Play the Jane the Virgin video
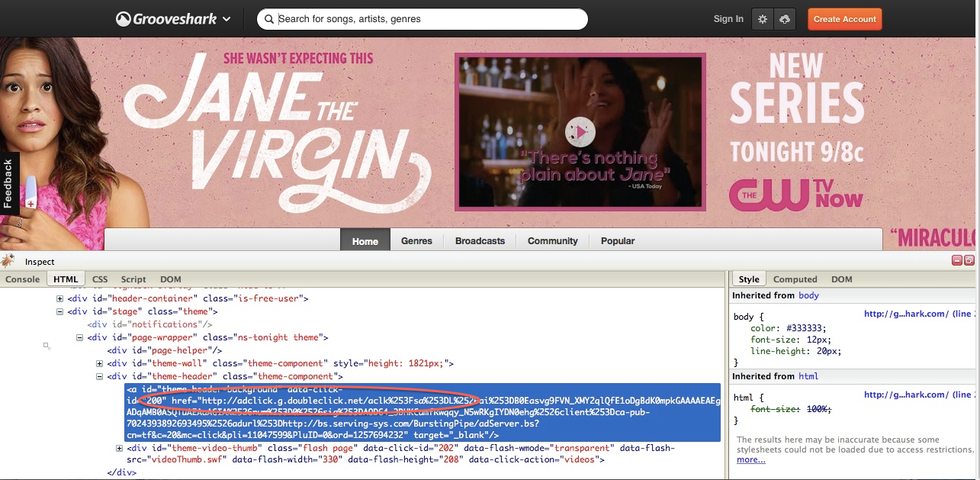The height and width of the screenshot is (480, 980). pyautogui.click(x=580, y=132)
